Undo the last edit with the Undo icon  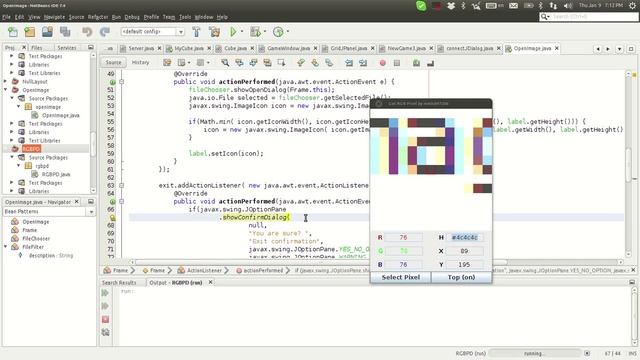87,32
